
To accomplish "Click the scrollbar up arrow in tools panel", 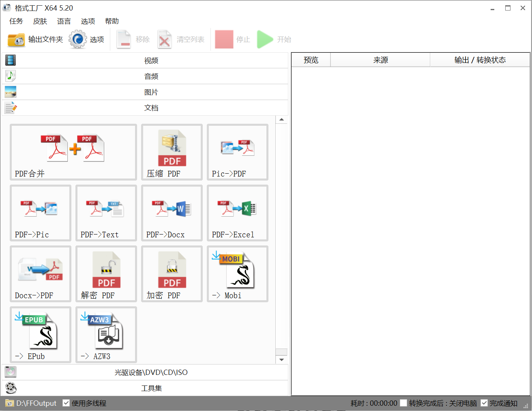I will pyautogui.click(x=281, y=120).
